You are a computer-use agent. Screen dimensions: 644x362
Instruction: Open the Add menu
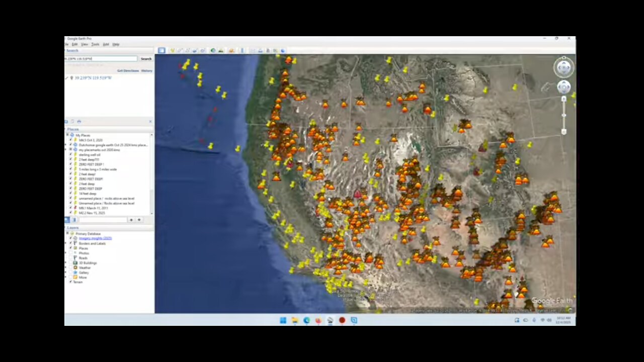(x=106, y=44)
